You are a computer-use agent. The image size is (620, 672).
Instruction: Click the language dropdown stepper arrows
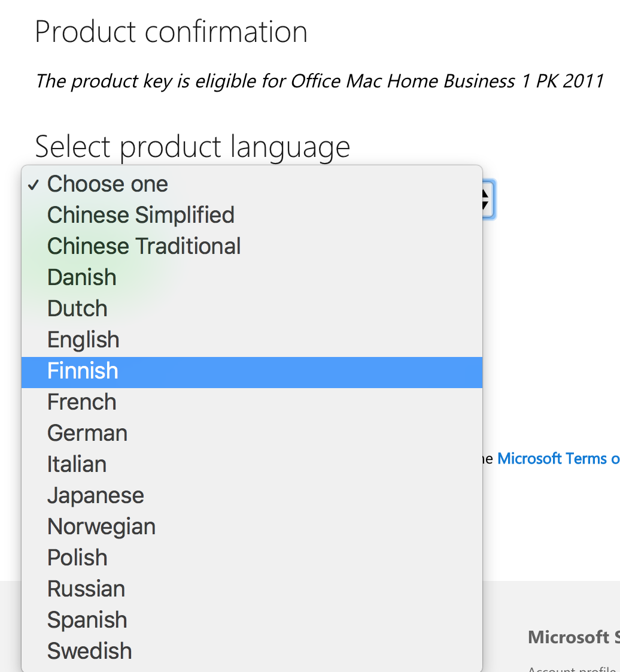pos(488,199)
